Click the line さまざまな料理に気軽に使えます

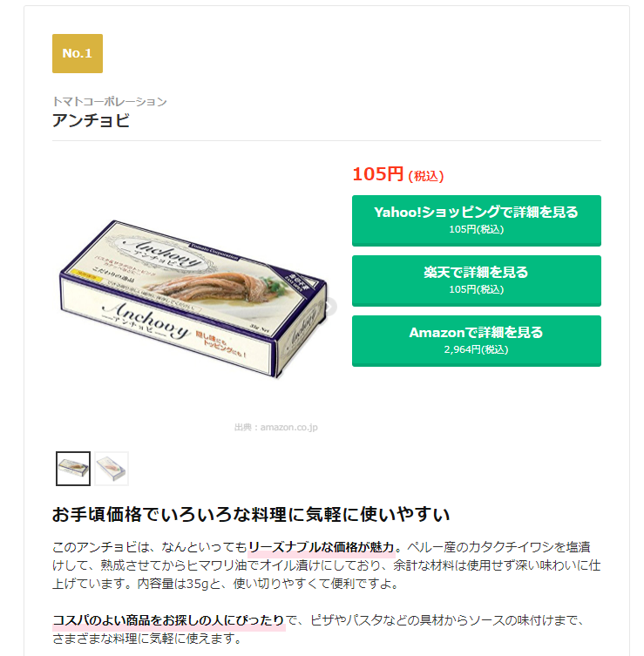(x=147, y=639)
